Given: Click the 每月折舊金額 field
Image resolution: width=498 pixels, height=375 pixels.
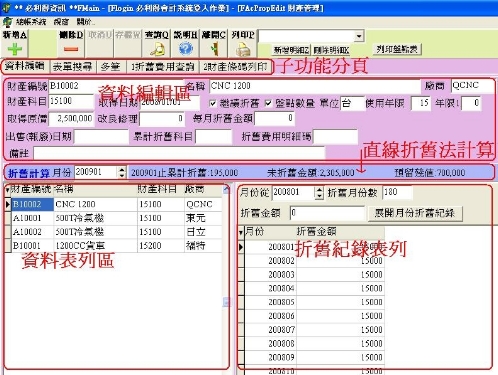Looking at the screenshot, I should [275, 118].
